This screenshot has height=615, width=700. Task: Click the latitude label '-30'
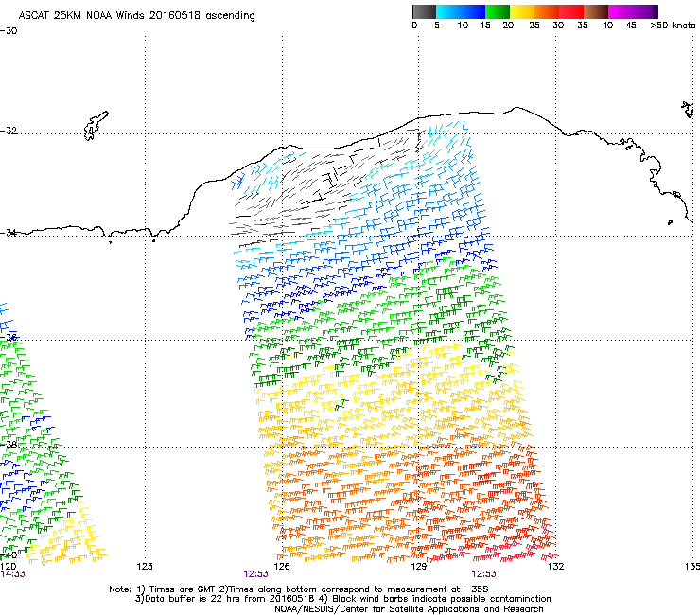(x=9, y=31)
